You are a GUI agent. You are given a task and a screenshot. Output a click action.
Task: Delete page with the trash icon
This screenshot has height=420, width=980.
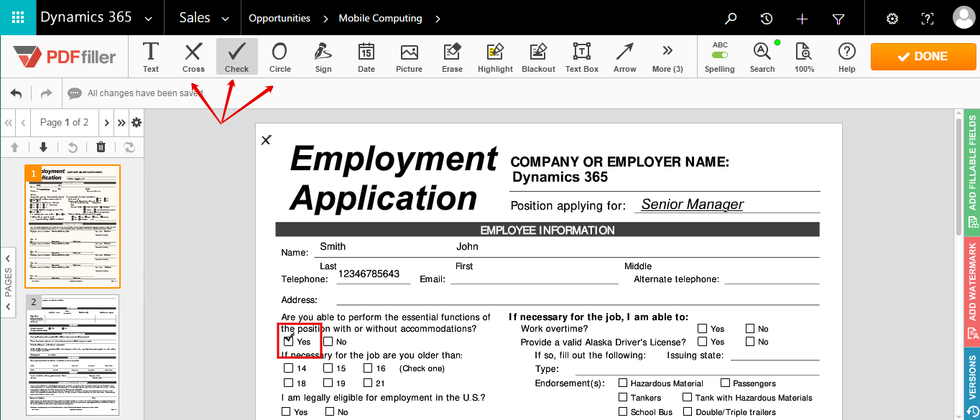pos(101,147)
